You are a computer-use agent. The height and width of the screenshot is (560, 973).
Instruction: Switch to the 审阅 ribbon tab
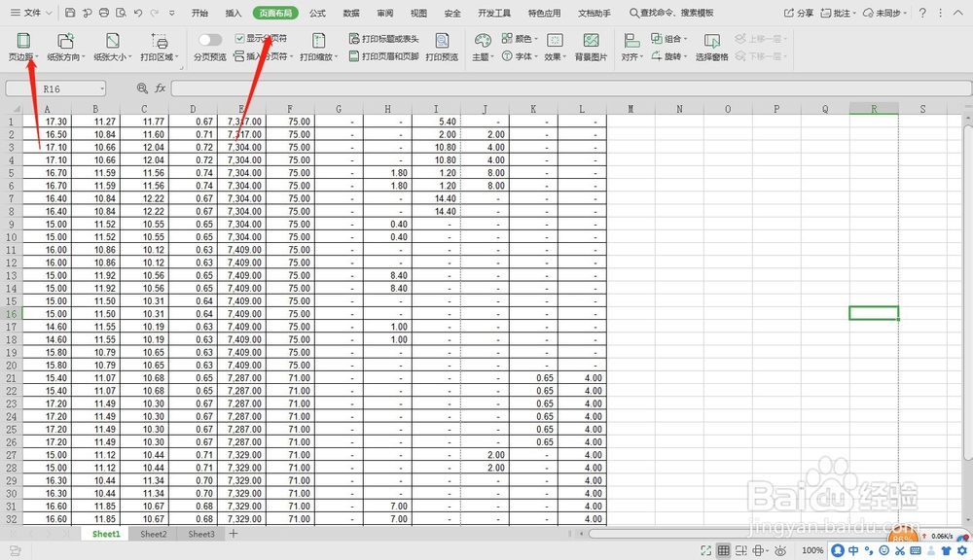click(x=384, y=13)
